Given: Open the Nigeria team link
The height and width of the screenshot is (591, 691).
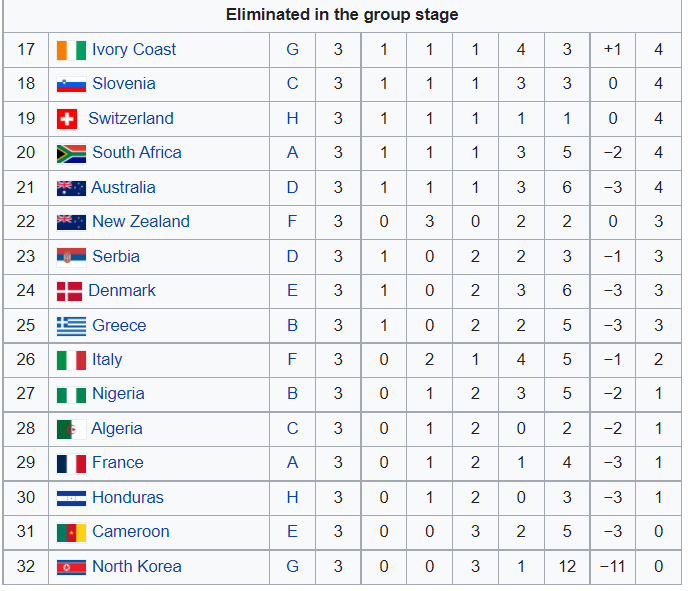Looking at the screenshot, I should 118,394.
